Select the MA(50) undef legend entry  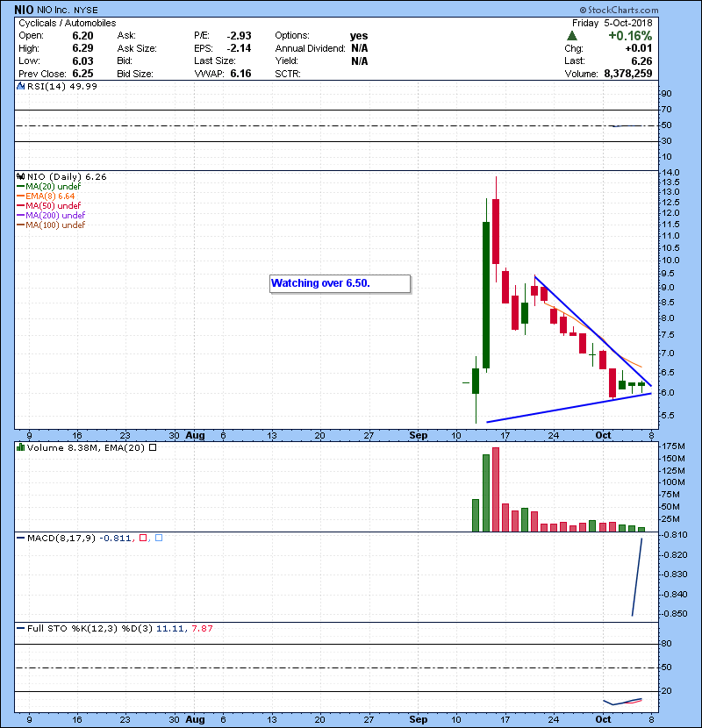49,205
